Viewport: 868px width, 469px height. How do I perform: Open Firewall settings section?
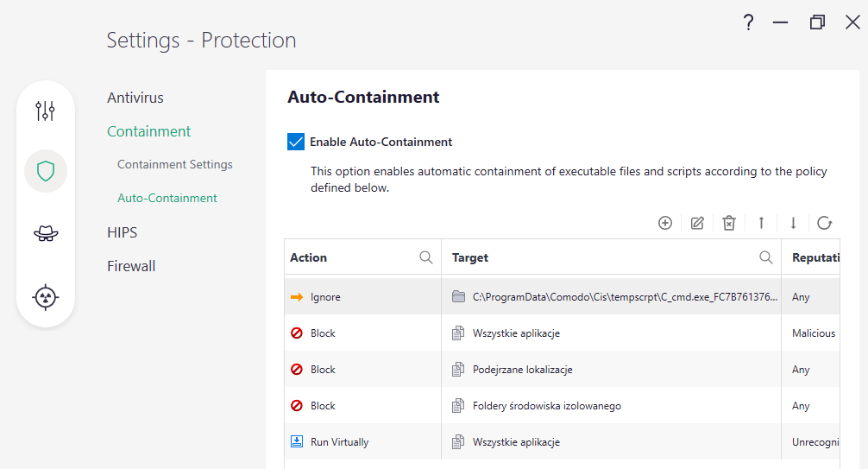tap(131, 266)
